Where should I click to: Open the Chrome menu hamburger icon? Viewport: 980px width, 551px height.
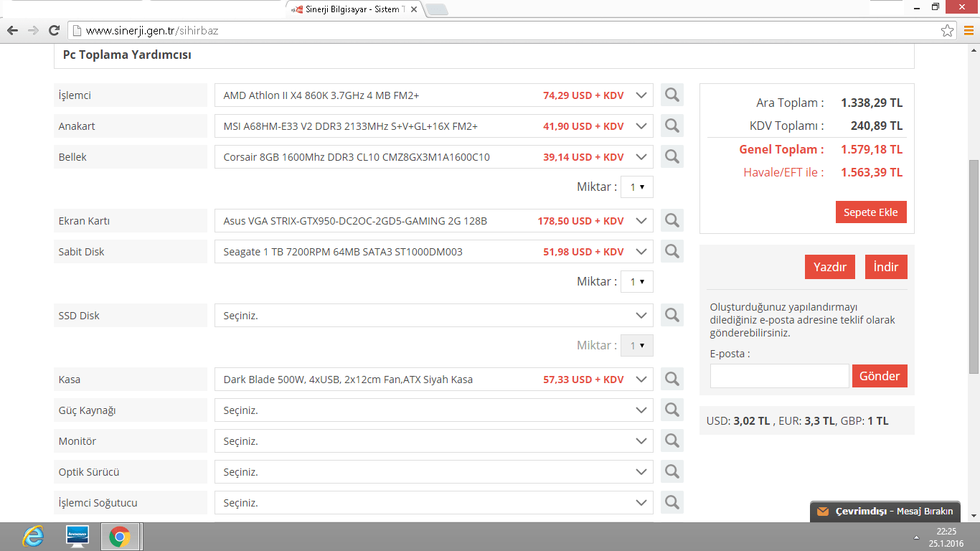[x=969, y=31]
